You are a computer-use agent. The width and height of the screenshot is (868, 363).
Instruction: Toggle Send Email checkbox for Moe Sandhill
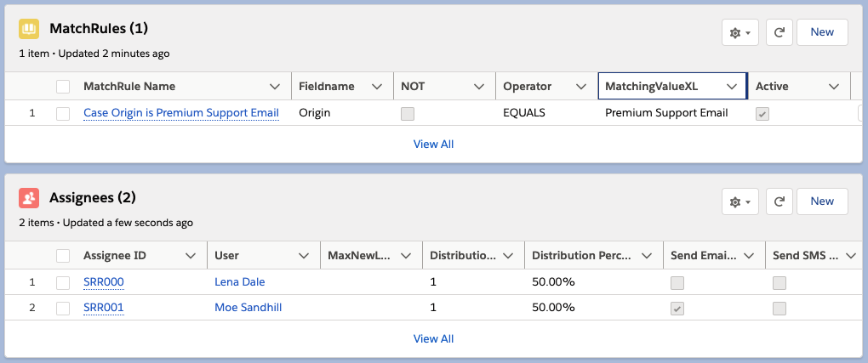click(677, 309)
